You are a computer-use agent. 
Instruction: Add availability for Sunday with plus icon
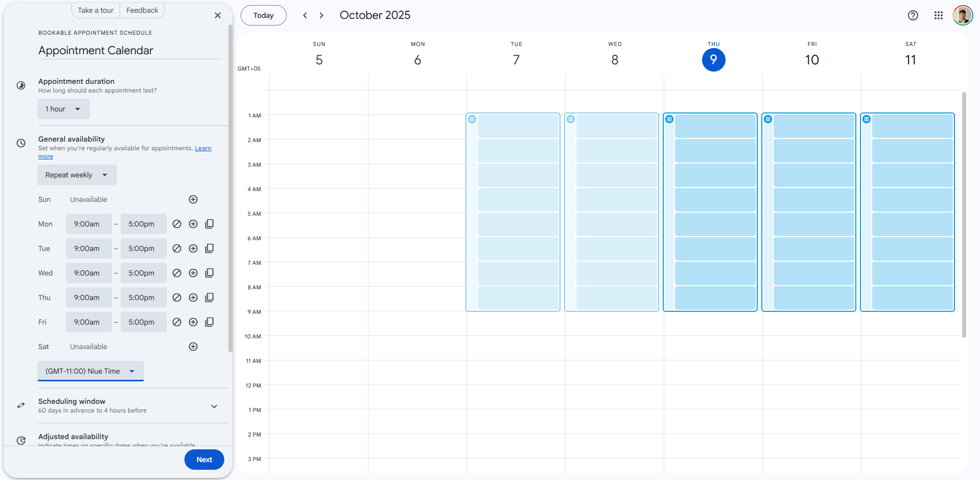[193, 199]
